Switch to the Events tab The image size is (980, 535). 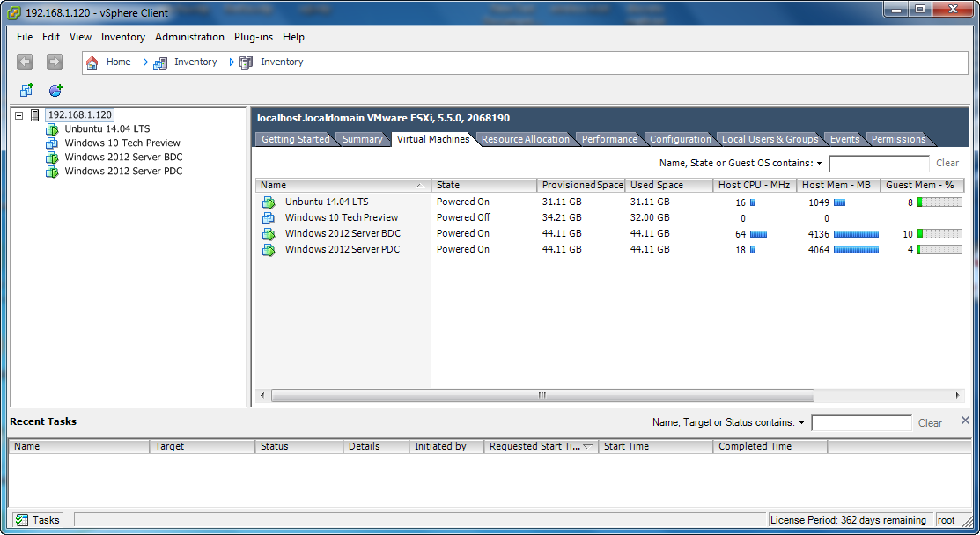pos(845,139)
